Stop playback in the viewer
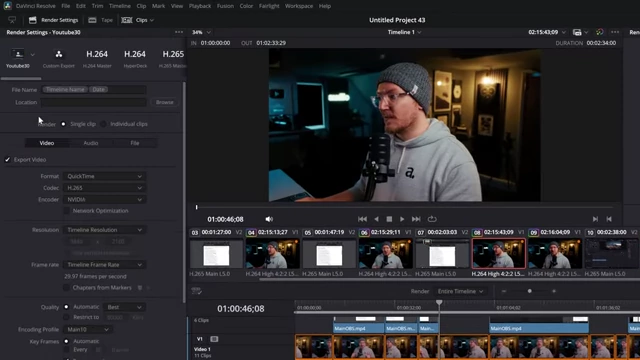Screen dimensions: 640x360 point(389,219)
